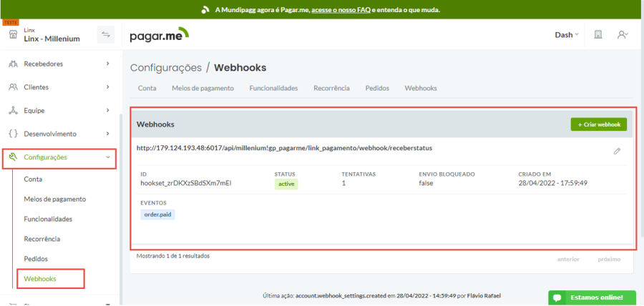The height and width of the screenshot is (306, 644).
Task: Expand the Recebedores sidebar chevron
Action: 107,64
